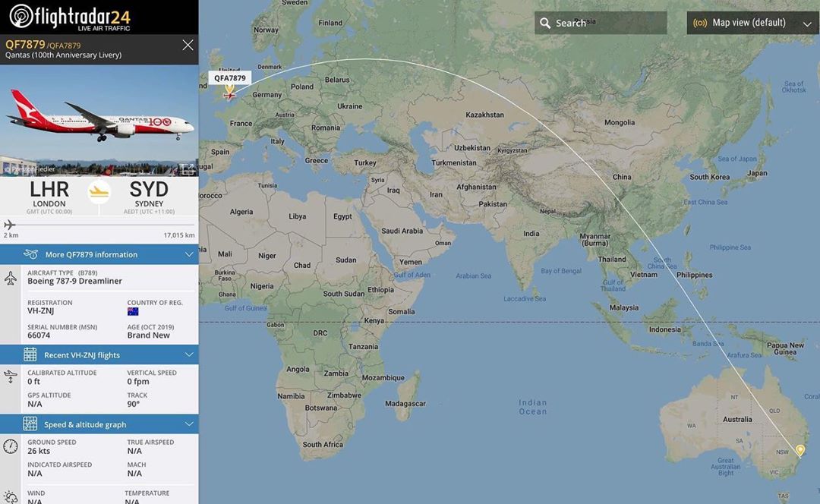Click the landing status icon between LHR and SYD
The height and width of the screenshot is (504, 820).
point(99,193)
